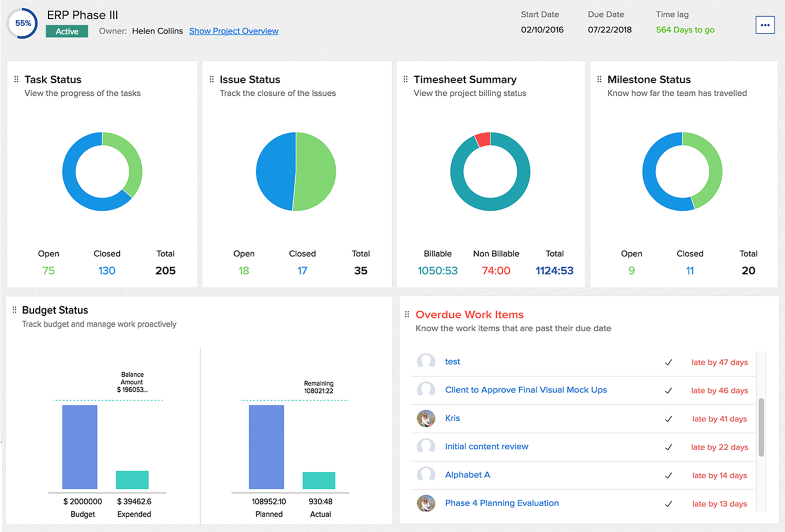Screen dimensions: 785x532
Task: Toggle the checkmark next to Alphabet A
Action: (x=669, y=476)
